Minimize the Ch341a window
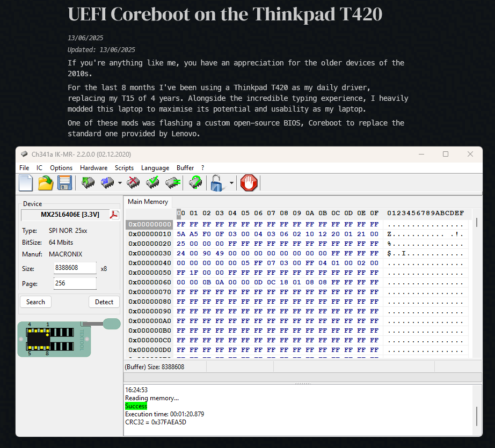The image size is (495, 448). 421,154
